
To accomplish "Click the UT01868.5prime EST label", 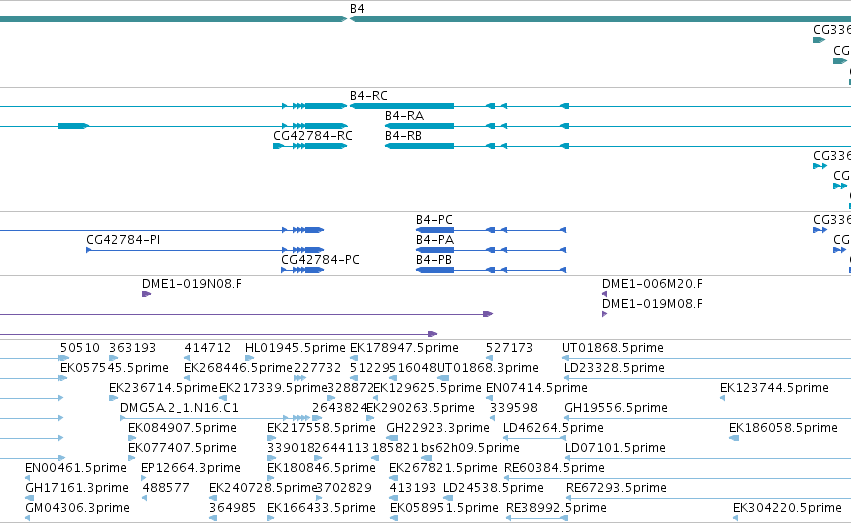I will [x=613, y=348].
